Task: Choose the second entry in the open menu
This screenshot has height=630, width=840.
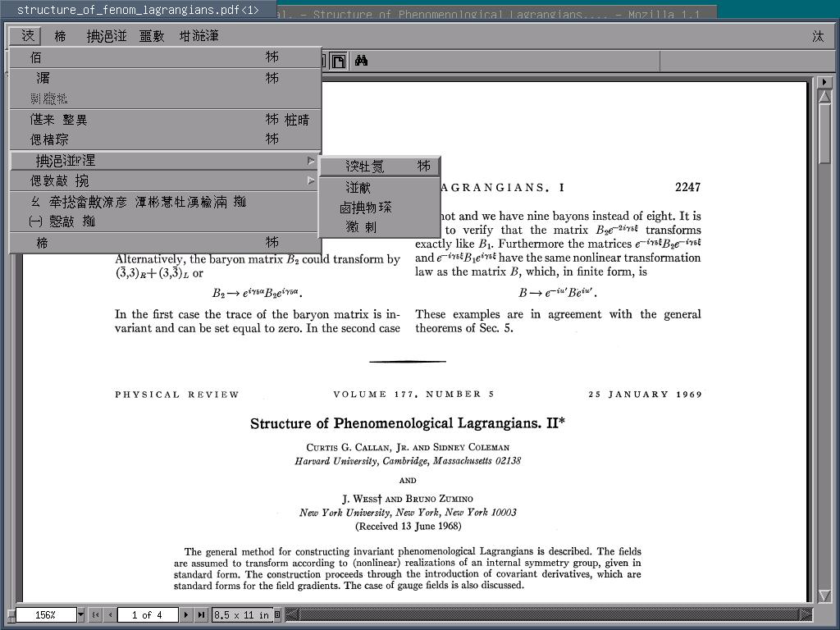Action: [165, 78]
